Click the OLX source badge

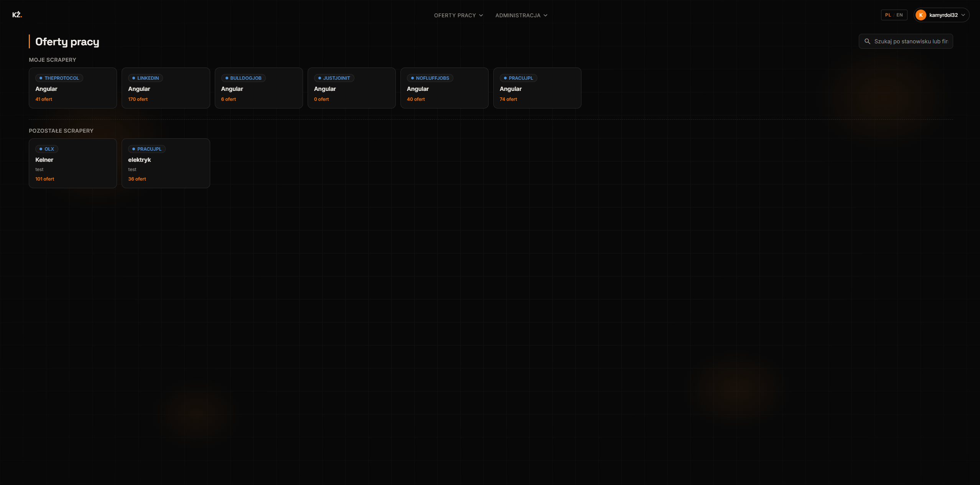(47, 149)
